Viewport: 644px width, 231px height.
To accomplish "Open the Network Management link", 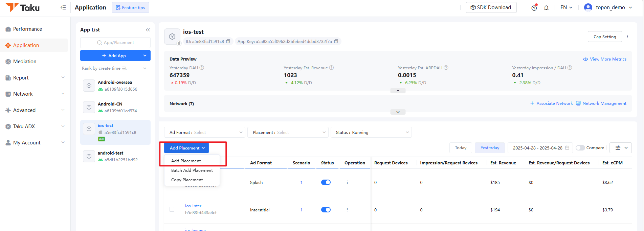I will [601, 103].
